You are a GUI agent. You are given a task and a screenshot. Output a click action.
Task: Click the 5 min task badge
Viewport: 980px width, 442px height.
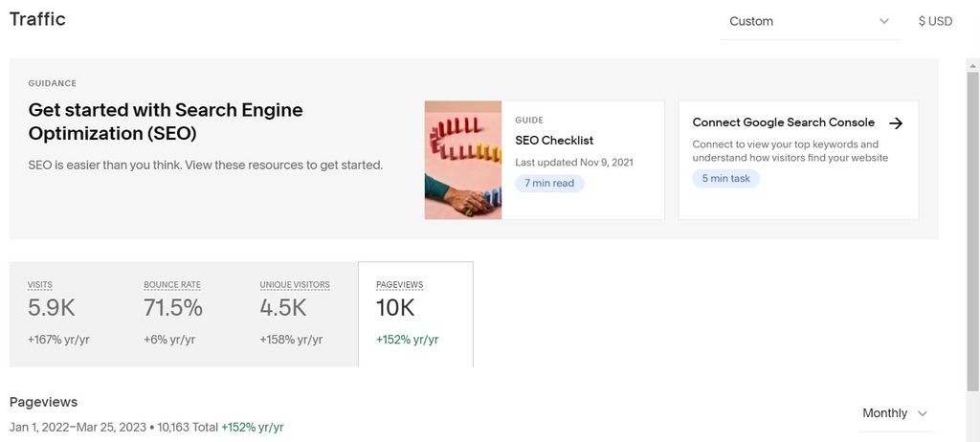pyautogui.click(x=725, y=178)
